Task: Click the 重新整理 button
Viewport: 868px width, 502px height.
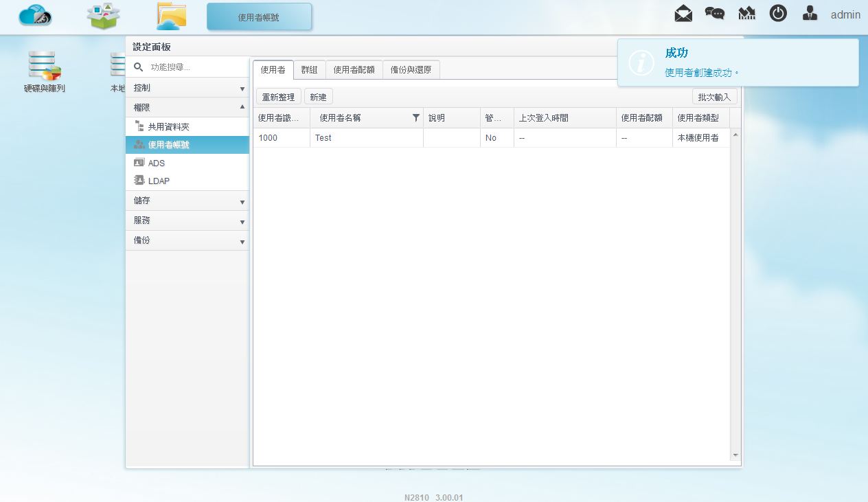Action: tap(278, 98)
